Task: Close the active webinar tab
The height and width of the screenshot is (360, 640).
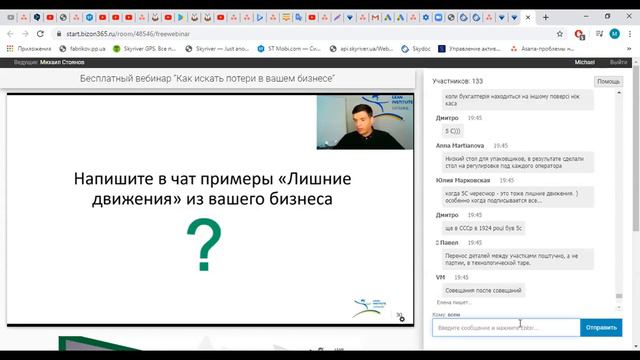Action: coord(528,18)
